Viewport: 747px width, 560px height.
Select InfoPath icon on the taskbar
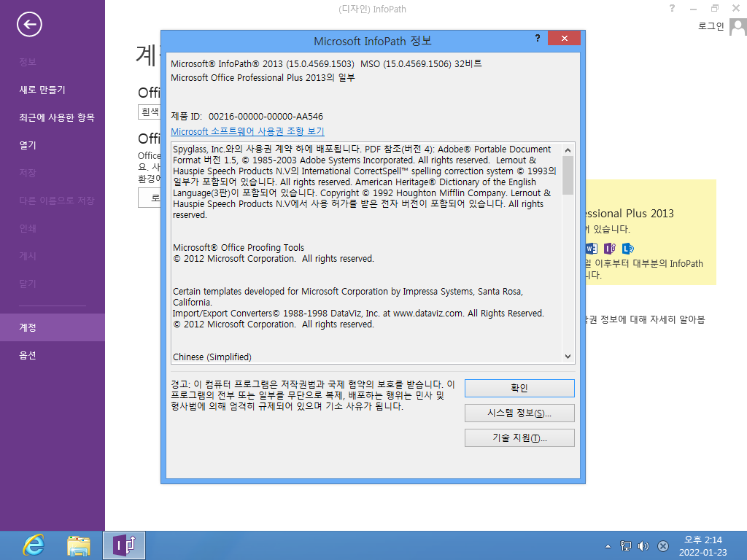[124, 545]
